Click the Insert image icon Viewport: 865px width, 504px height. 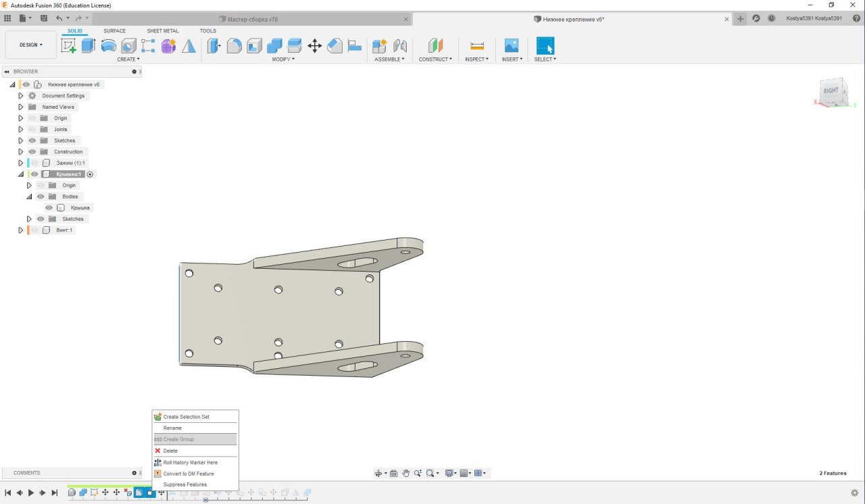point(512,46)
